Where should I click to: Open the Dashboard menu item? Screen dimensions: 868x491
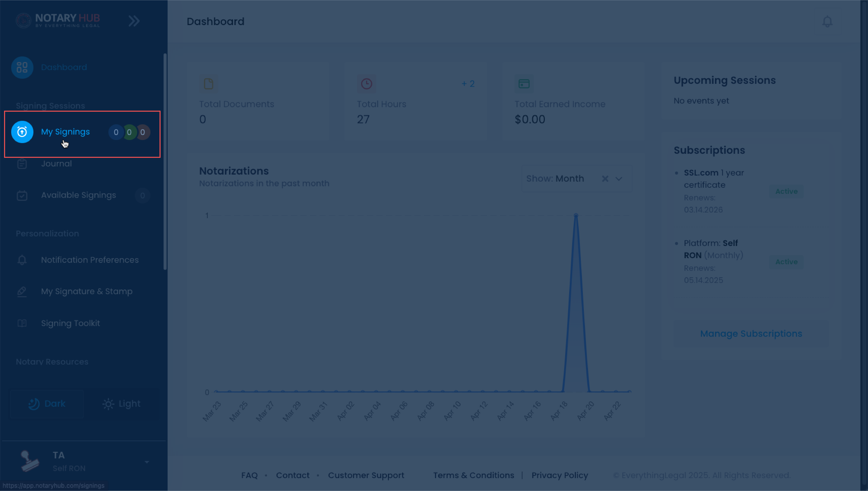point(64,67)
